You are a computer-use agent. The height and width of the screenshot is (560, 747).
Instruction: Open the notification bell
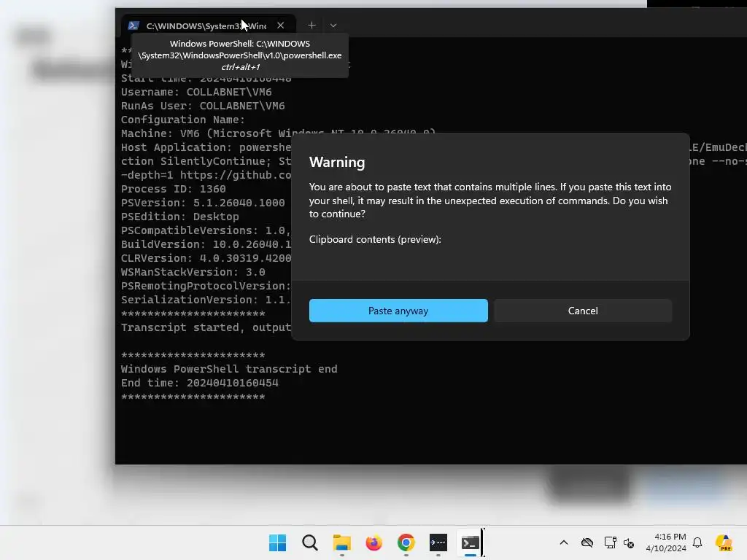point(697,542)
